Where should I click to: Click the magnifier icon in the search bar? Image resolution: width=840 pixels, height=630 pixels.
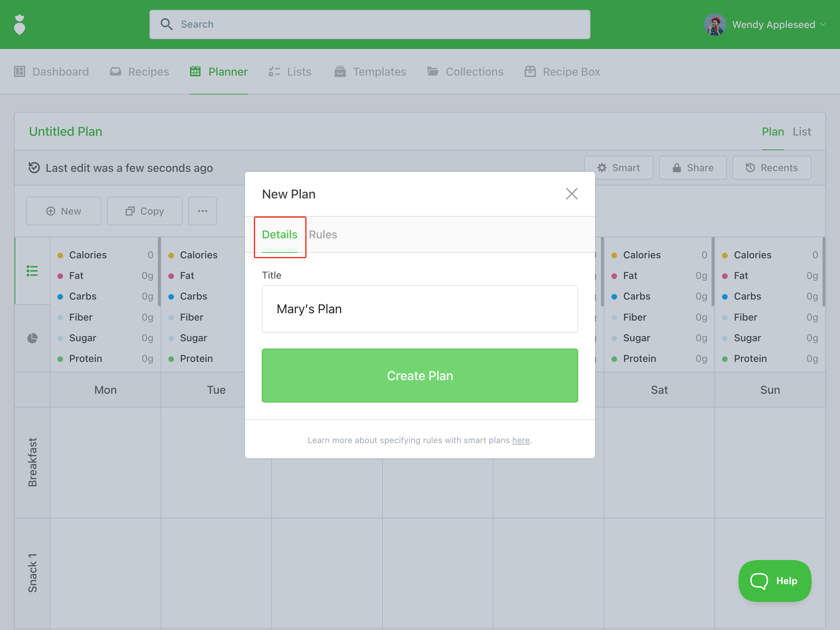tap(166, 24)
